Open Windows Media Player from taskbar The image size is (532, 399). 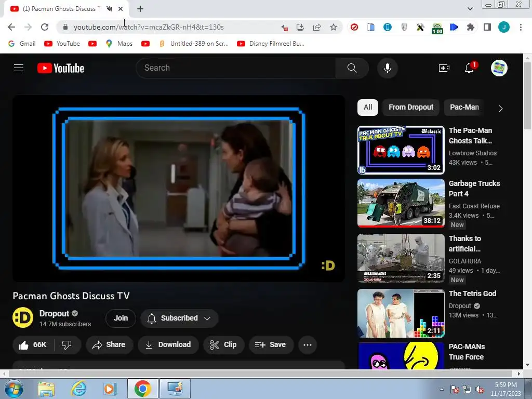coord(110,389)
